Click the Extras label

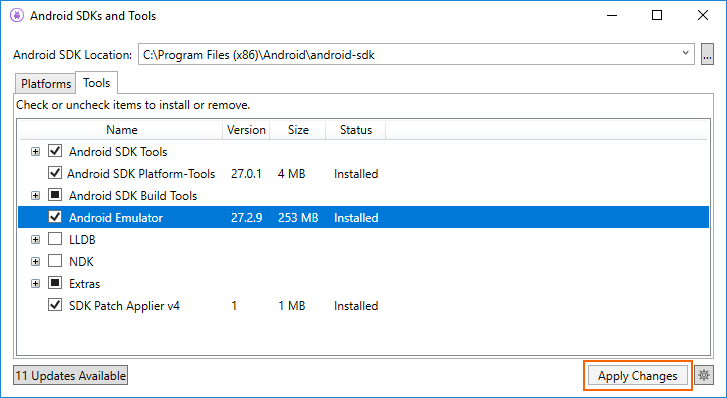point(84,283)
